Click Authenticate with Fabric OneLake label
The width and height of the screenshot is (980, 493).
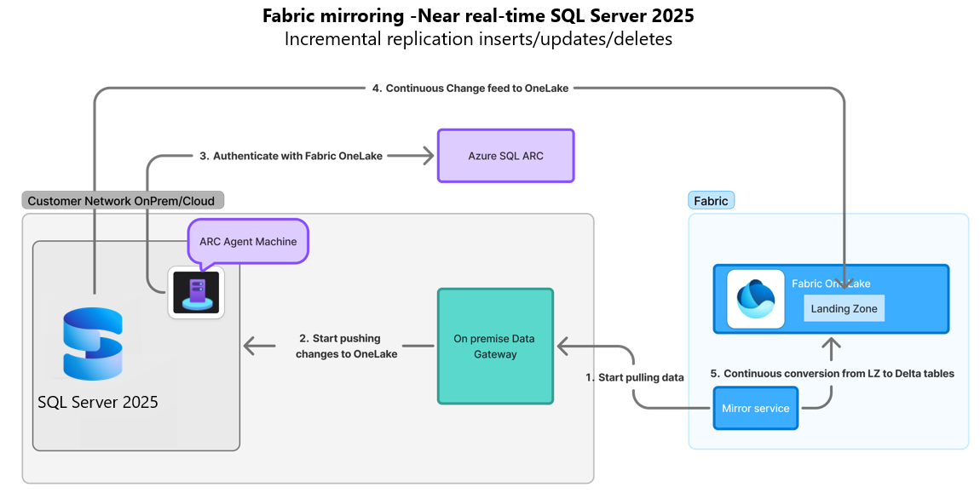point(291,156)
